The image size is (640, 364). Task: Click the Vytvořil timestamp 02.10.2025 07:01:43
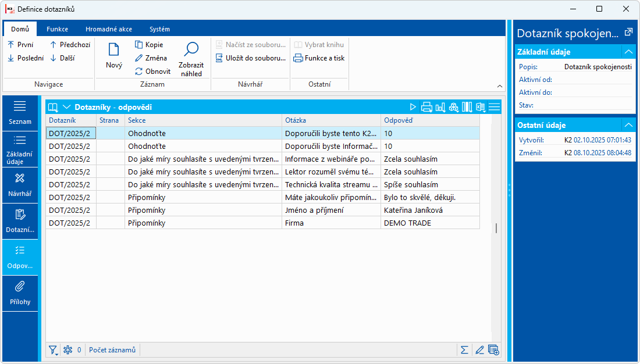pos(602,140)
